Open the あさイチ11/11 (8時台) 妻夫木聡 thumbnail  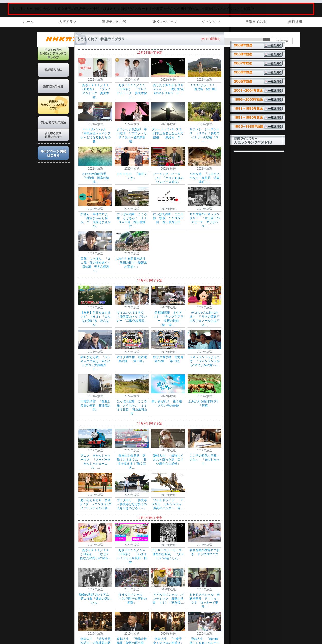coord(95,67)
